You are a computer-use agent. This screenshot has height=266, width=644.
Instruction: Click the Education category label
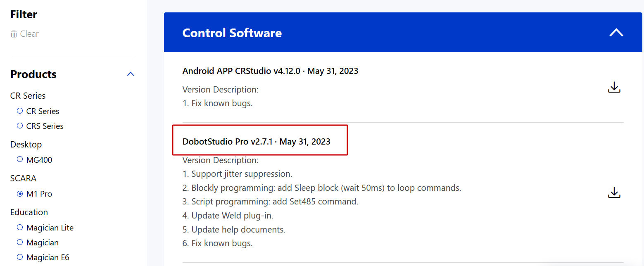point(29,212)
